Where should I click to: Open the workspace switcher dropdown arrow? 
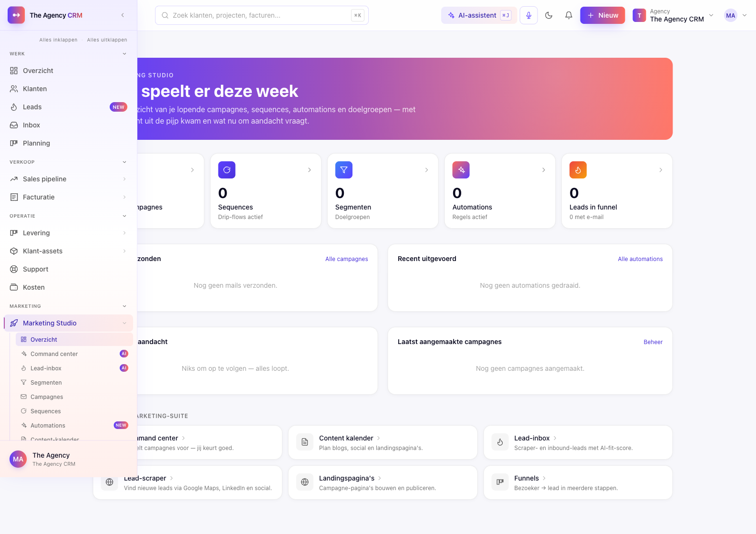[x=711, y=15]
